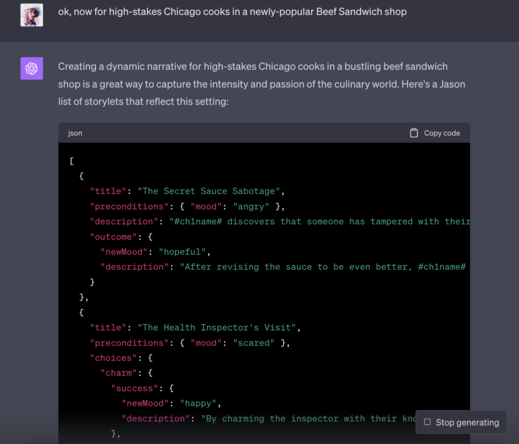
Task: Click the Stop generating button
Action: tap(461, 422)
